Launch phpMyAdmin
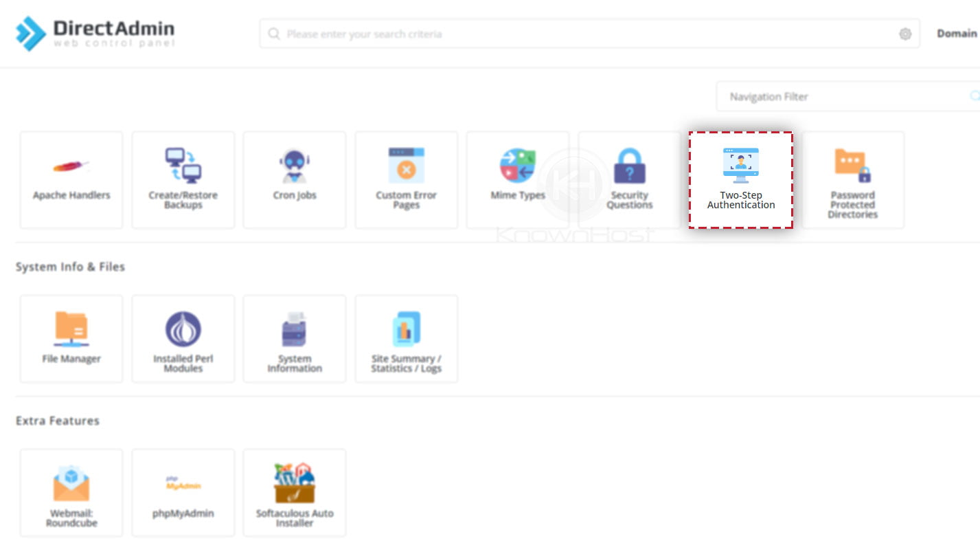 point(183,492)
